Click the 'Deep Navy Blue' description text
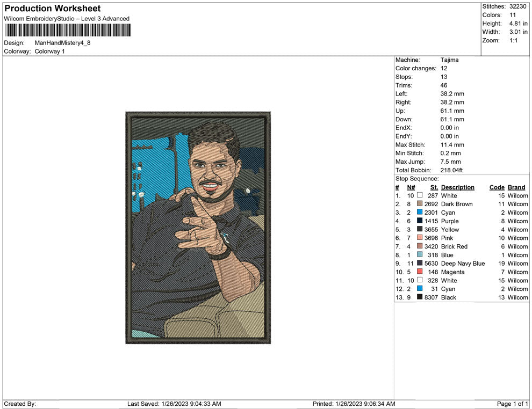The image size is (532, 409). [463, 264]
